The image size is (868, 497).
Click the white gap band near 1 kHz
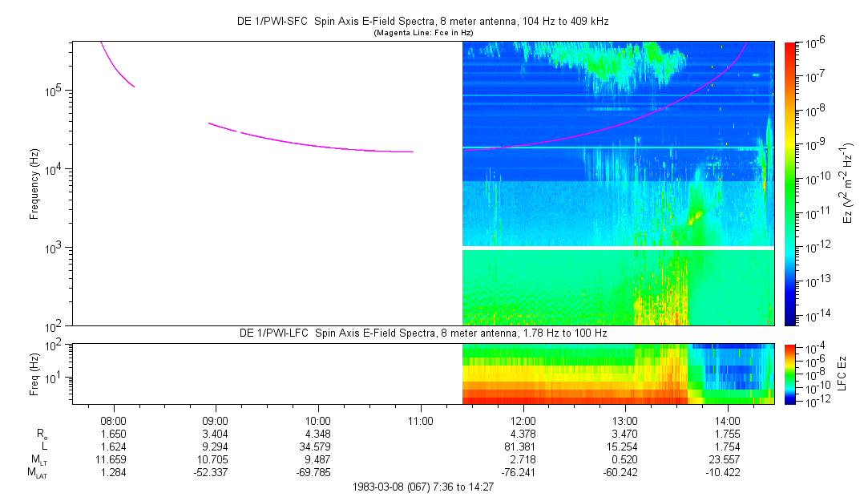point(617,248)
